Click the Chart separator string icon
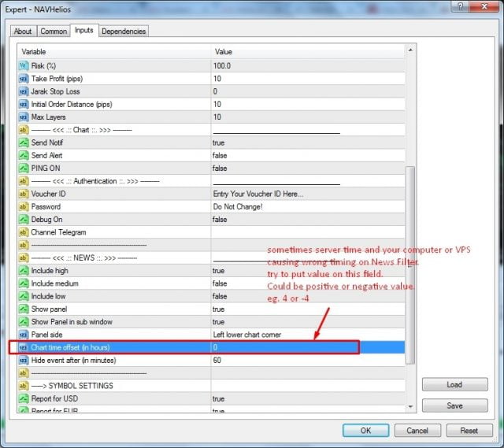 tap(24, 130)
